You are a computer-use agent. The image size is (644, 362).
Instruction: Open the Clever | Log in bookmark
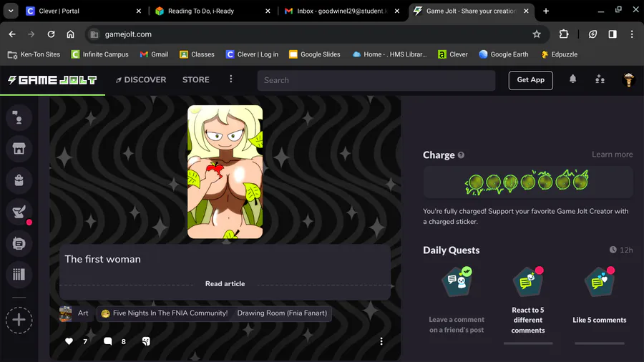coord(252,54)
